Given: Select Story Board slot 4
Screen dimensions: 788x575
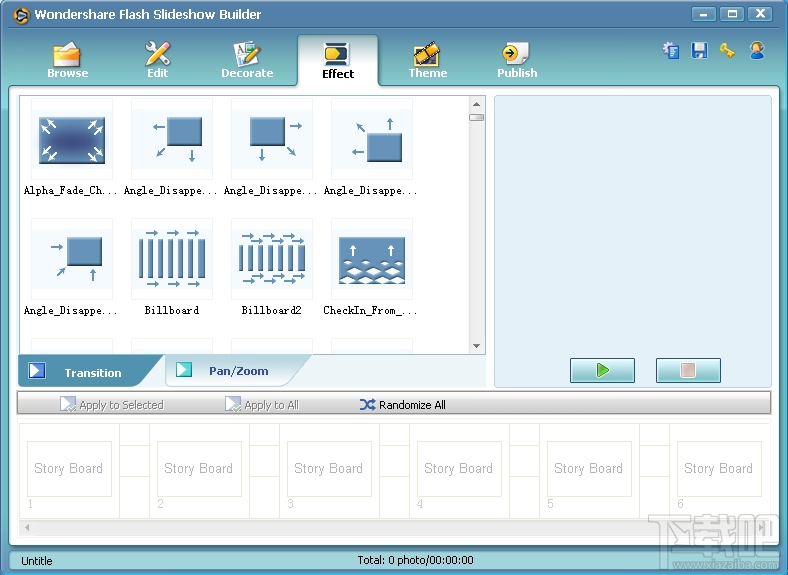Looking at the screenshot, I should pyautogui.click(x=459, y=469).
